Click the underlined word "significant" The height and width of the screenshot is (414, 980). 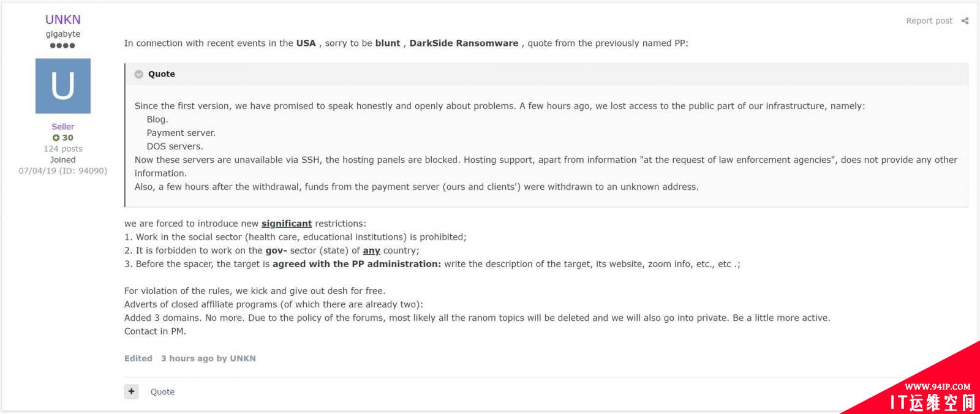coord(287,224)
